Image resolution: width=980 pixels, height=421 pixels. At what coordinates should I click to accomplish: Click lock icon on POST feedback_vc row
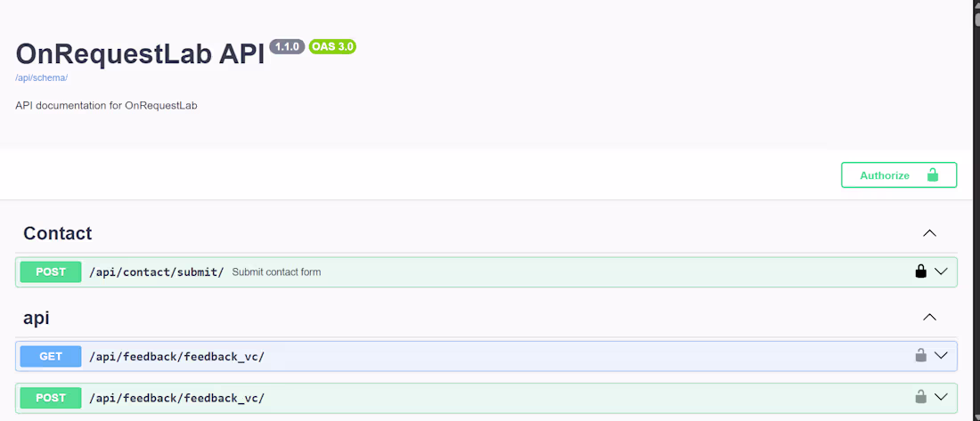tap(920, 397)
